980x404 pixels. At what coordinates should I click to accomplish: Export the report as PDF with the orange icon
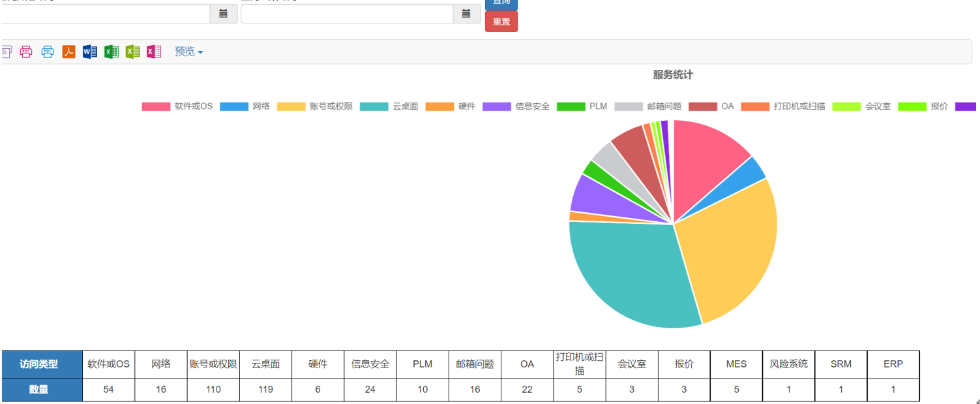tap(68, 52)
